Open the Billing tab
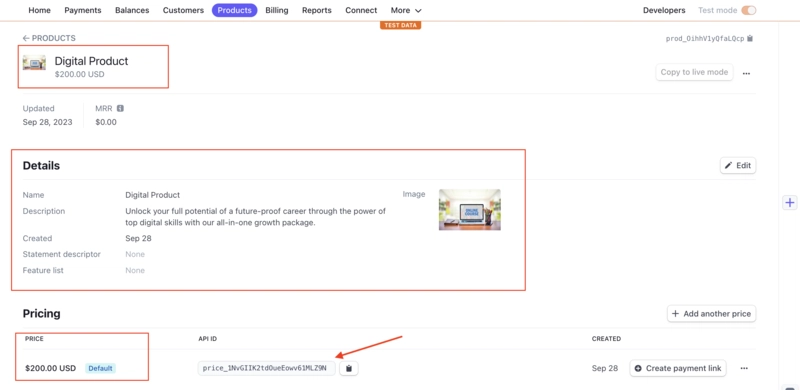The height and width of the screenshot is (390, 800). (x=277, y=10)
